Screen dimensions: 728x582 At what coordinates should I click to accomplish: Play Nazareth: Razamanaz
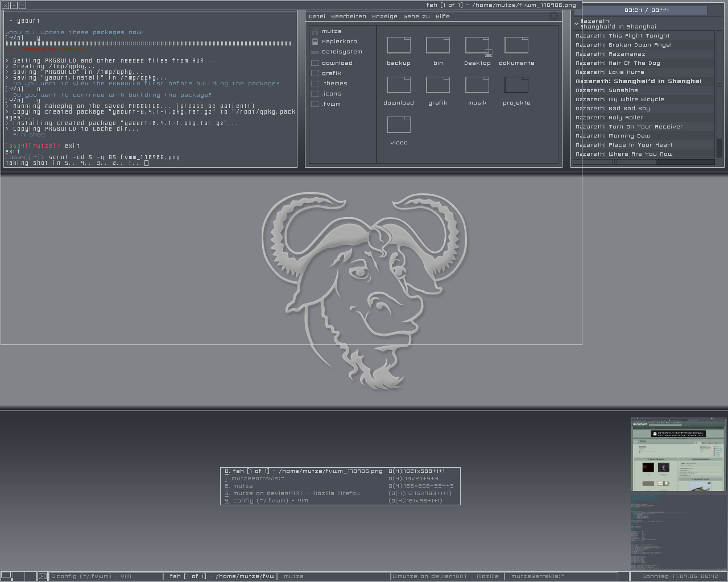pos(644,54)
